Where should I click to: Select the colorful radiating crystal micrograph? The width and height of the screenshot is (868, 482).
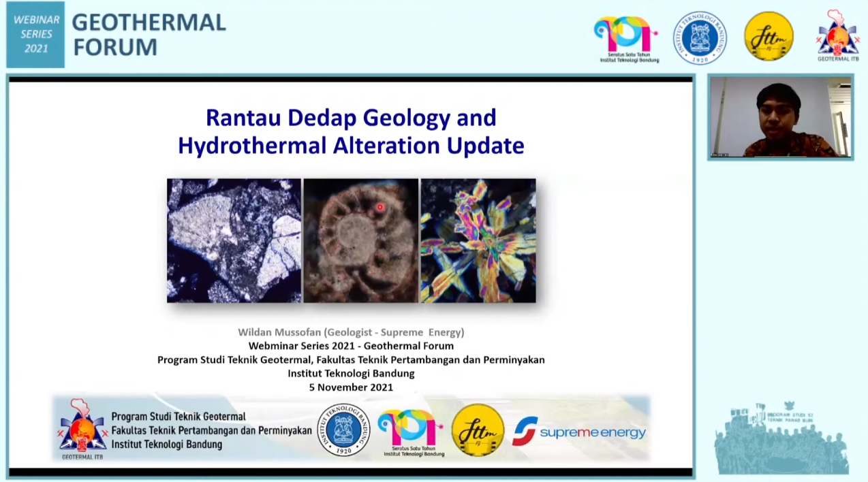tap(478, 240)
